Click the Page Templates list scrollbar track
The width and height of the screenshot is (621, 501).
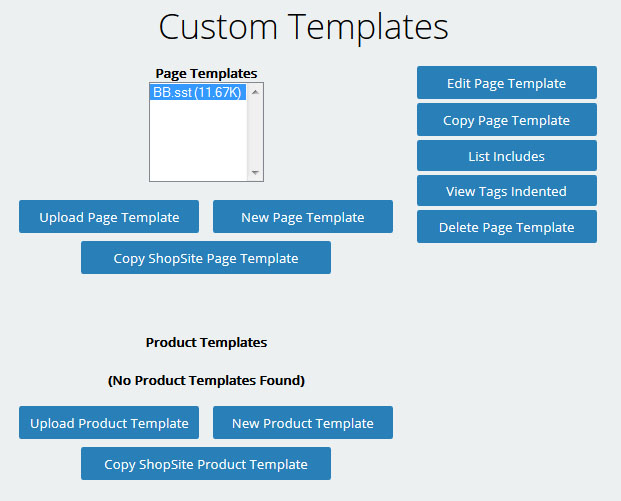click(255, 132)
